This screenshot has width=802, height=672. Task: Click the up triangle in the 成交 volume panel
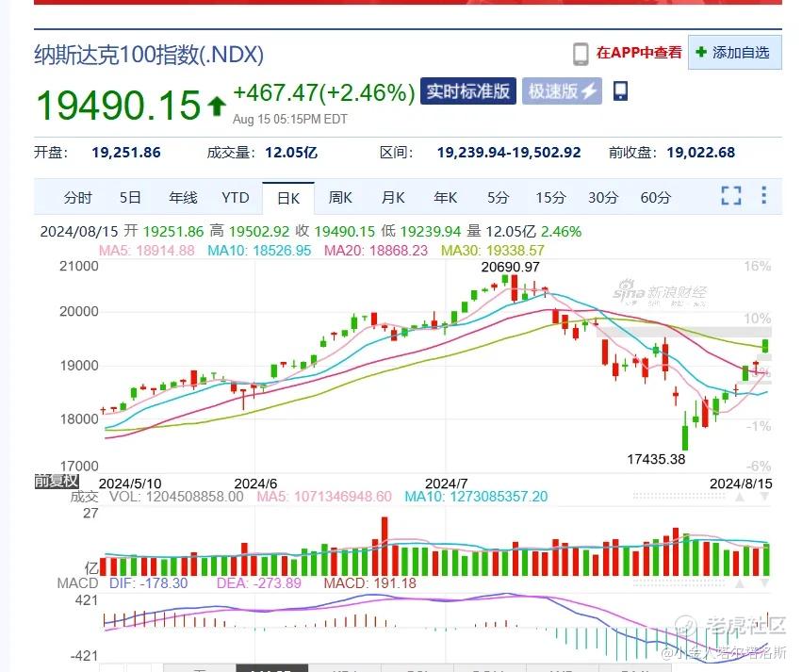pos(740,497)
